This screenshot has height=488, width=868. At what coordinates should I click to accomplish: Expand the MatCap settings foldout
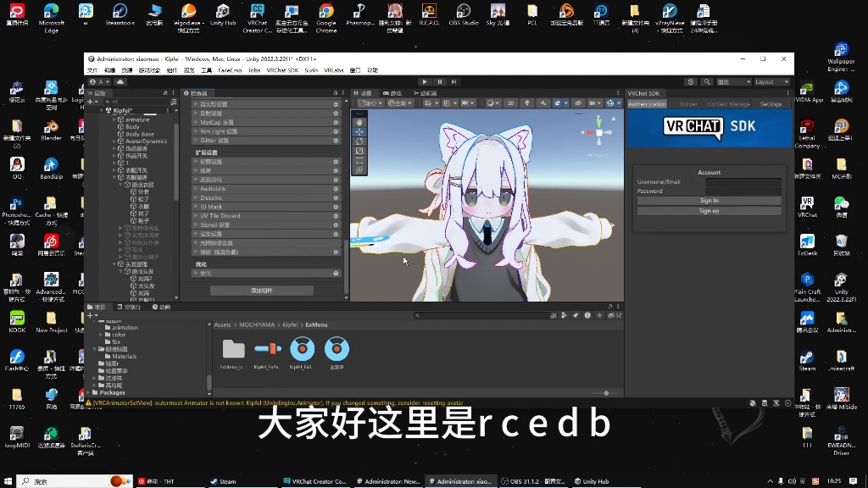click(x=196, y=122)
